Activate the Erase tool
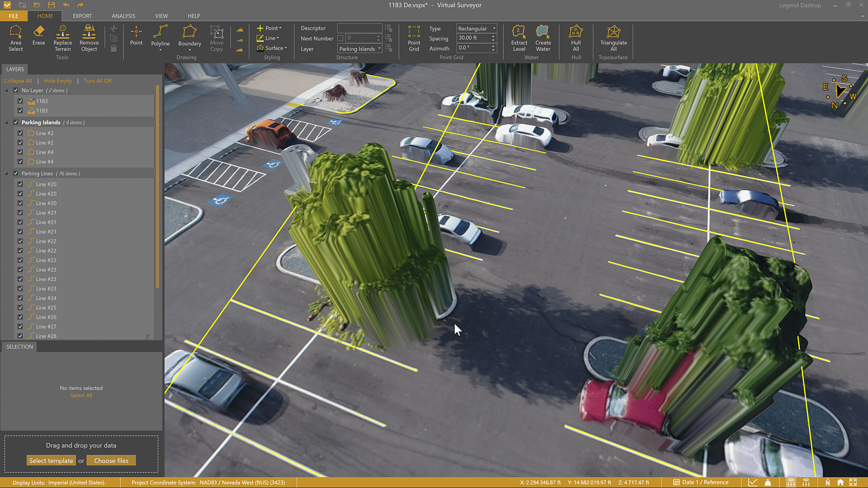Screen dimensions: 868x488 coord(38,35)
